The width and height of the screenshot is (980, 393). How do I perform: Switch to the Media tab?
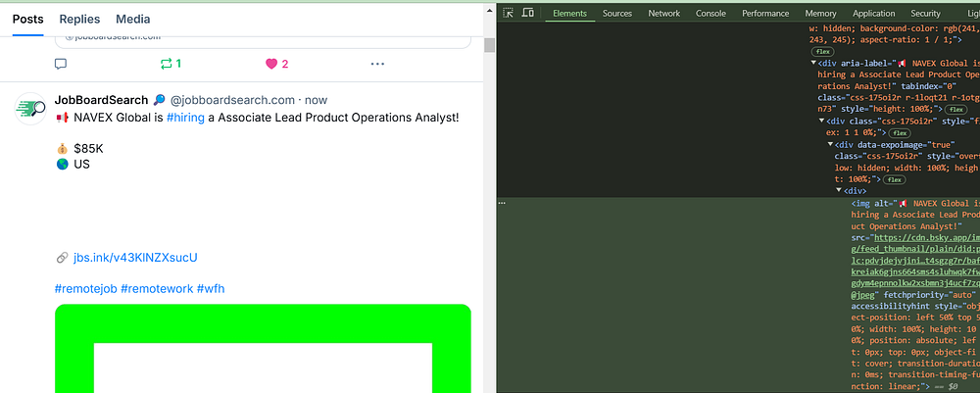pyautogui.click(x=133, y=19)
